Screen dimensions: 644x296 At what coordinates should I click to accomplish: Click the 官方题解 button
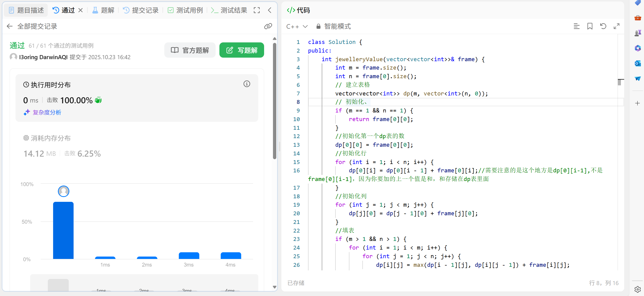click(190, 50)
